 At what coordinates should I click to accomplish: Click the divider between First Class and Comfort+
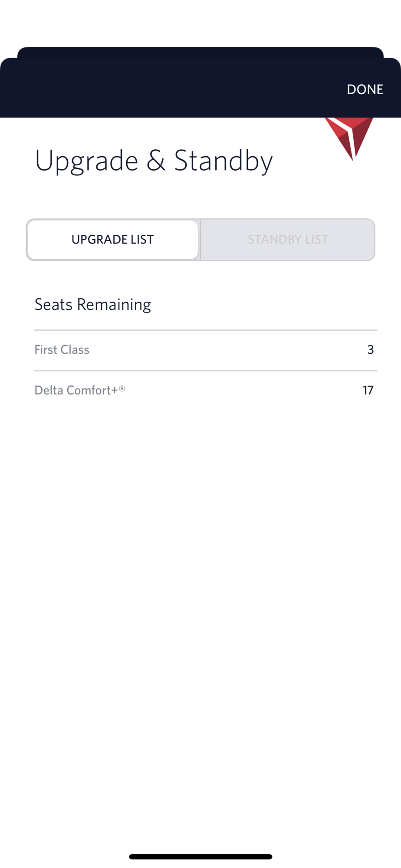[206, 371]
